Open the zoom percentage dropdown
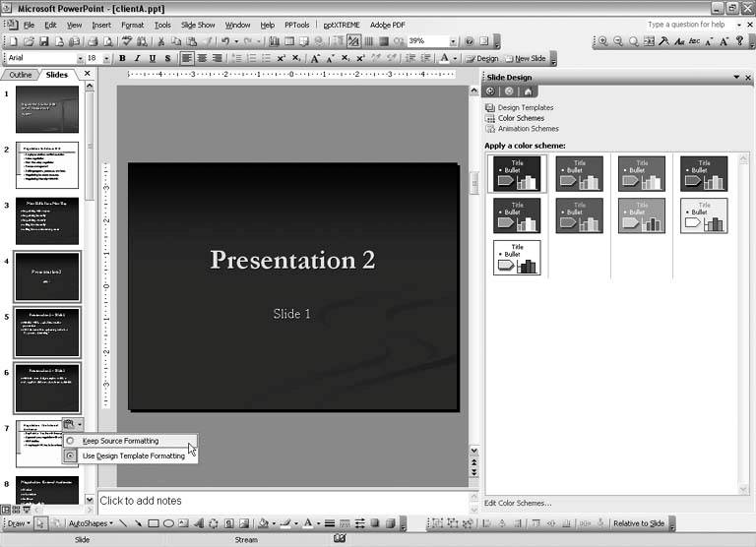Screen dimensions: 756x547 [453, 41]
